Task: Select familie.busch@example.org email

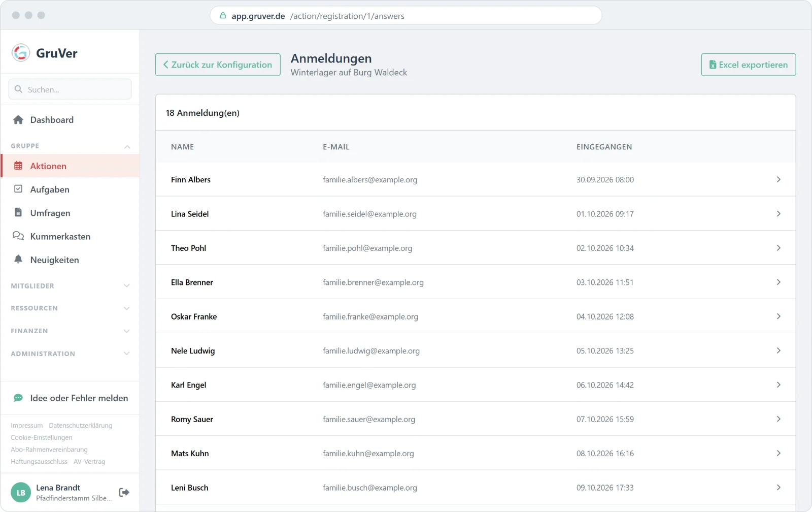Action: [x=370, y=488]
